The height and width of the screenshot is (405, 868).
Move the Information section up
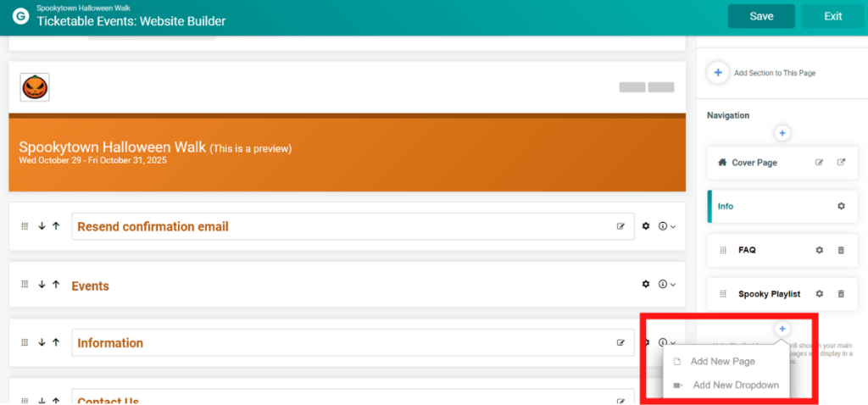point(55,342)
